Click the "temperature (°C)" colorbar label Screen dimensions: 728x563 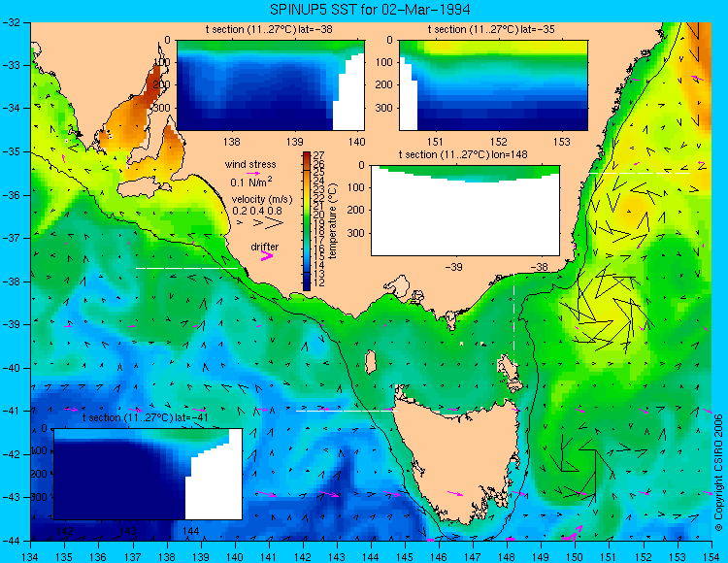point(332,221)
